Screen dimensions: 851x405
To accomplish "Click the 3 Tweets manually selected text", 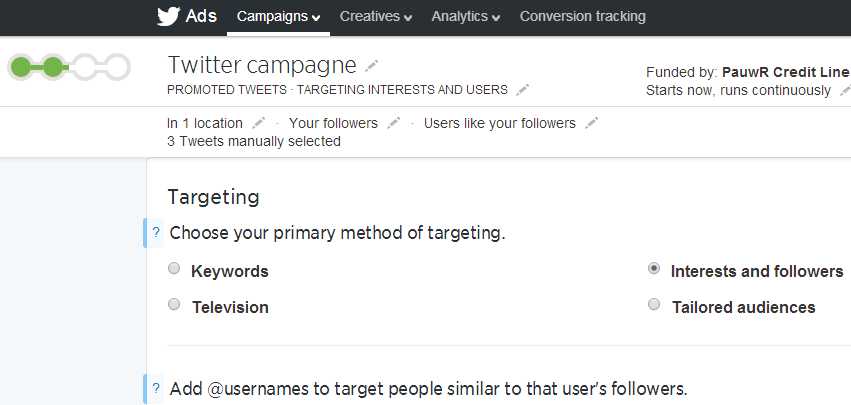I will tap(254, 141).
